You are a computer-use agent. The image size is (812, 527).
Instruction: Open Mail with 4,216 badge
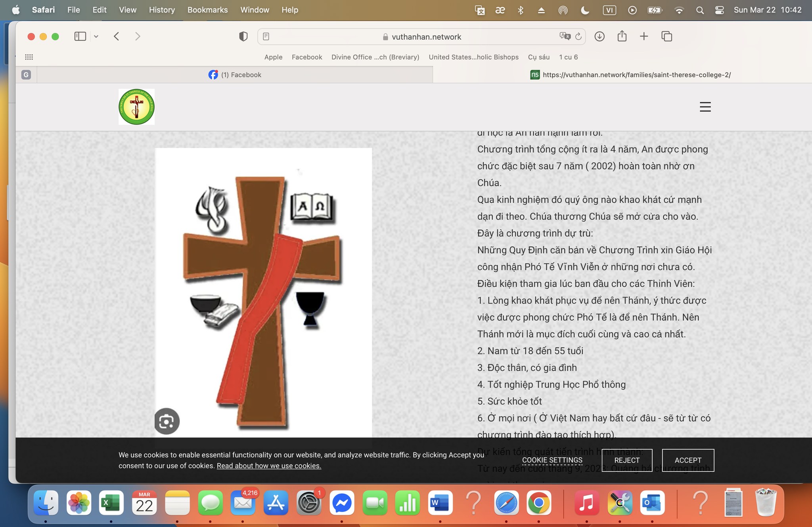tap(243, 503)
